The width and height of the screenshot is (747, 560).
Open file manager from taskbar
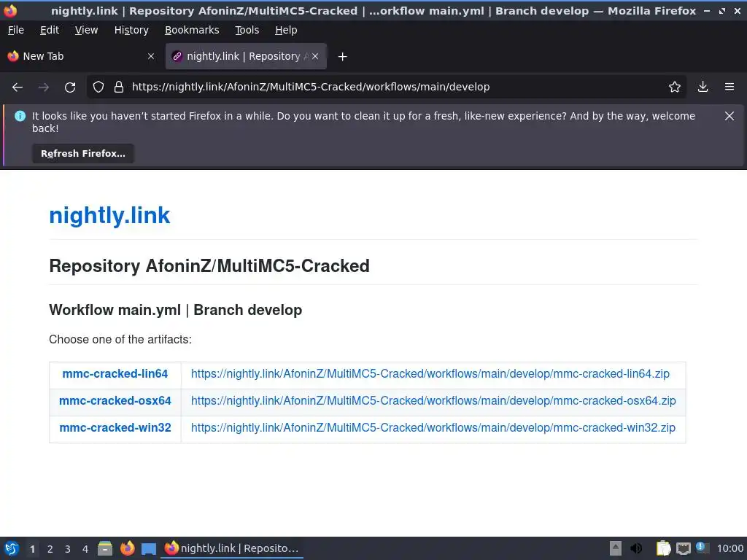(105, 548)
